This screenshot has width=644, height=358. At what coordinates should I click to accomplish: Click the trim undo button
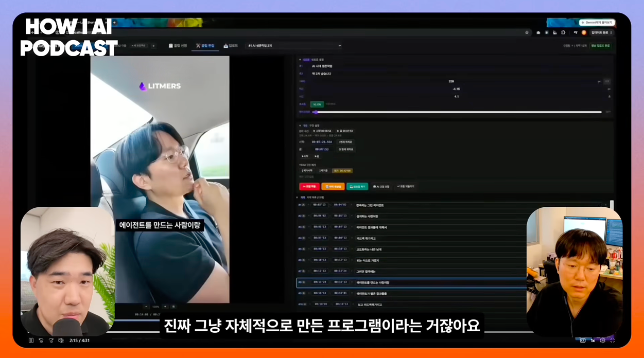(406, 187)
